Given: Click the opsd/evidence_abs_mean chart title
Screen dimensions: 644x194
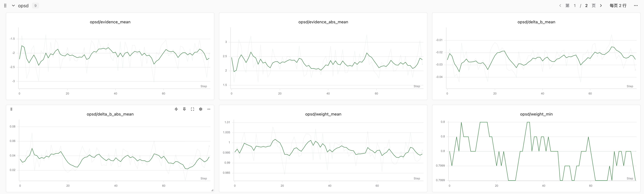Looking at the screenshot, I should [323, 22].
